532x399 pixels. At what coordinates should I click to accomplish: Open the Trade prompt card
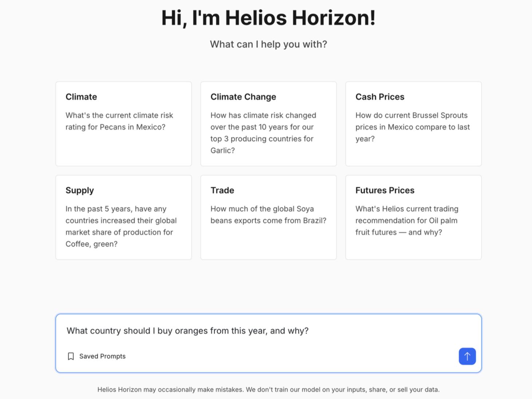coord(268,217)
